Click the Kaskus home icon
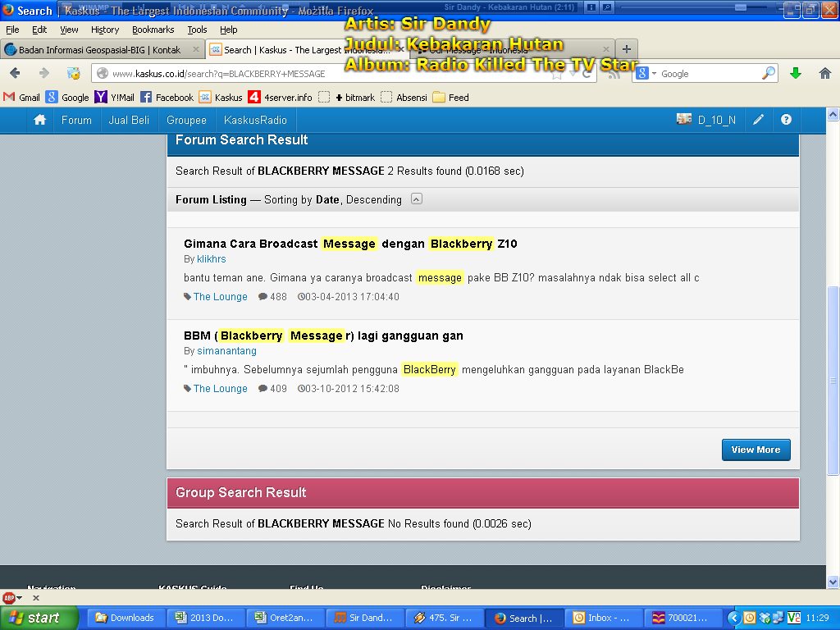This screenshot has width=840, height=630. [x=39, y=120]
